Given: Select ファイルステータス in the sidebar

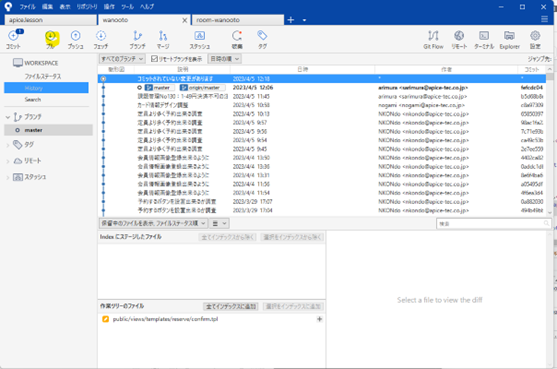Looking at the screenshot, I should tap(43, 76).
